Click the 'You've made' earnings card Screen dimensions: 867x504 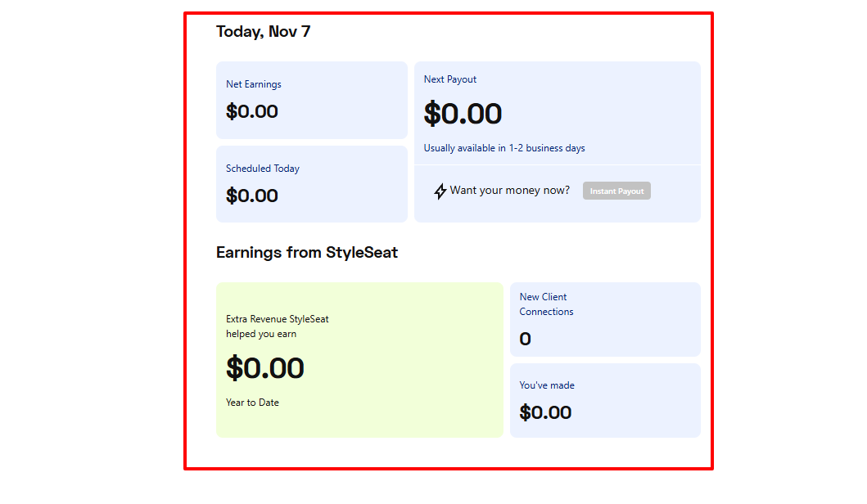605,400
